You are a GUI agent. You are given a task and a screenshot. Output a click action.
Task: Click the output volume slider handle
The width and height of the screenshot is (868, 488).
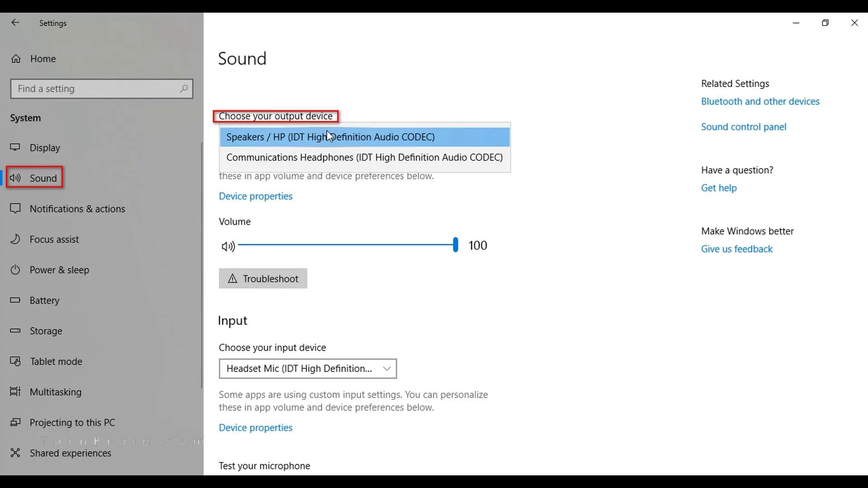pyautogui.click(x=455, y=245)
